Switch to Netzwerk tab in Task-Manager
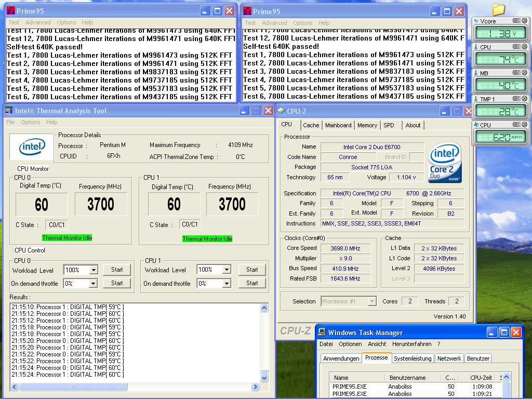The image size is (532, 399). point(449,358)
